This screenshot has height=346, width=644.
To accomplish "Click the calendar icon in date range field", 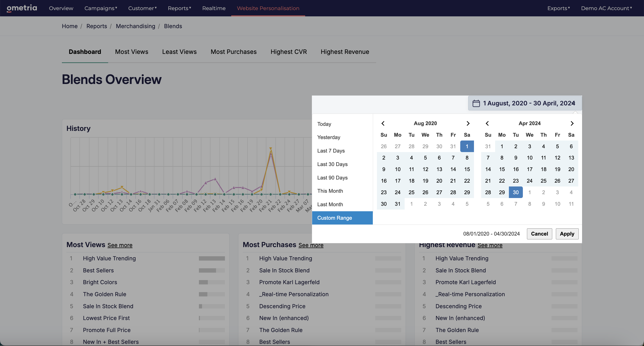I will [x=476, y=103].
